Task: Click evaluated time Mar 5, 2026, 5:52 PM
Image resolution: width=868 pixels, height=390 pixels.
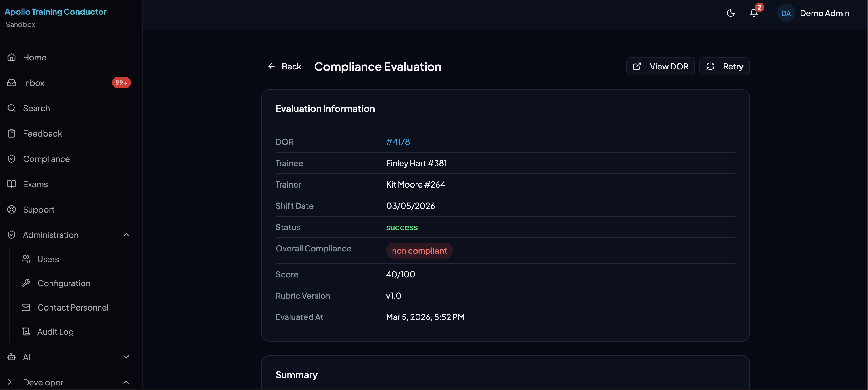Action: (x=425, y=317)
